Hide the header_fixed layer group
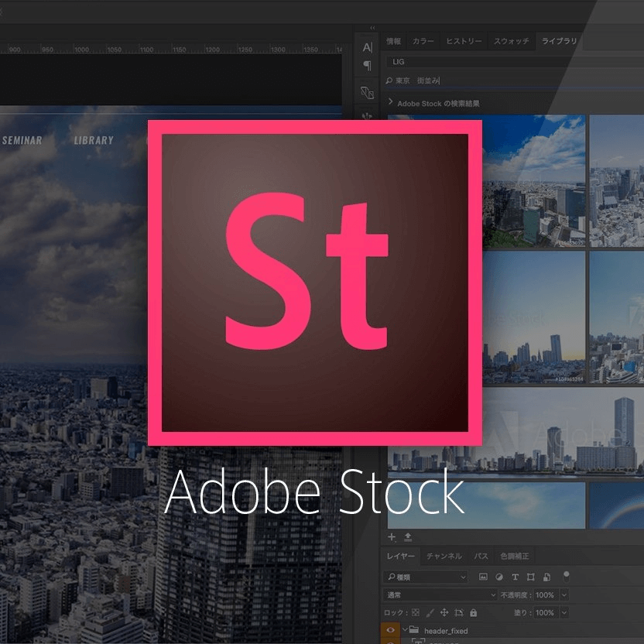The image size is (644, 644). pyautogui.click(x=390, y=629)
